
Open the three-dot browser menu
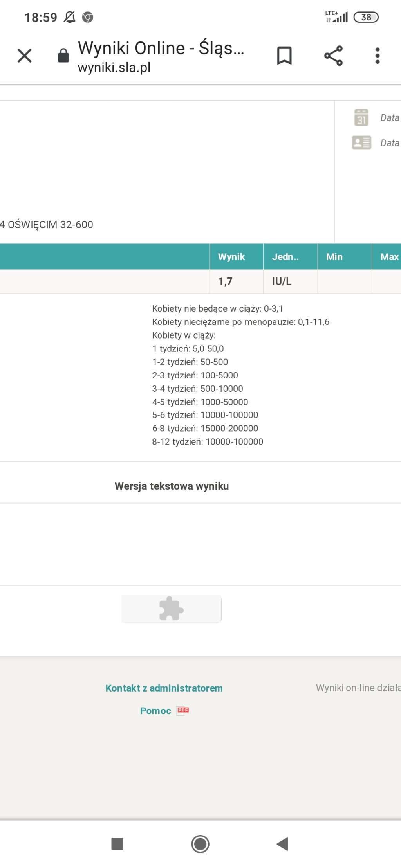pos(377,56)
